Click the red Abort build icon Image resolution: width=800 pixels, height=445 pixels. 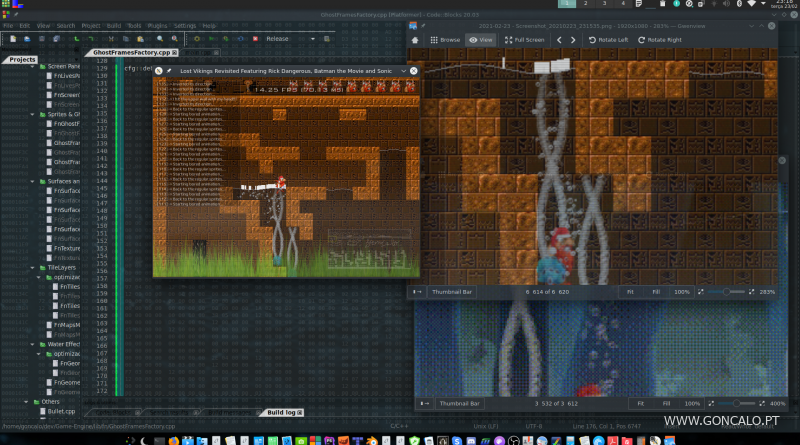click(x=256, y=38)
